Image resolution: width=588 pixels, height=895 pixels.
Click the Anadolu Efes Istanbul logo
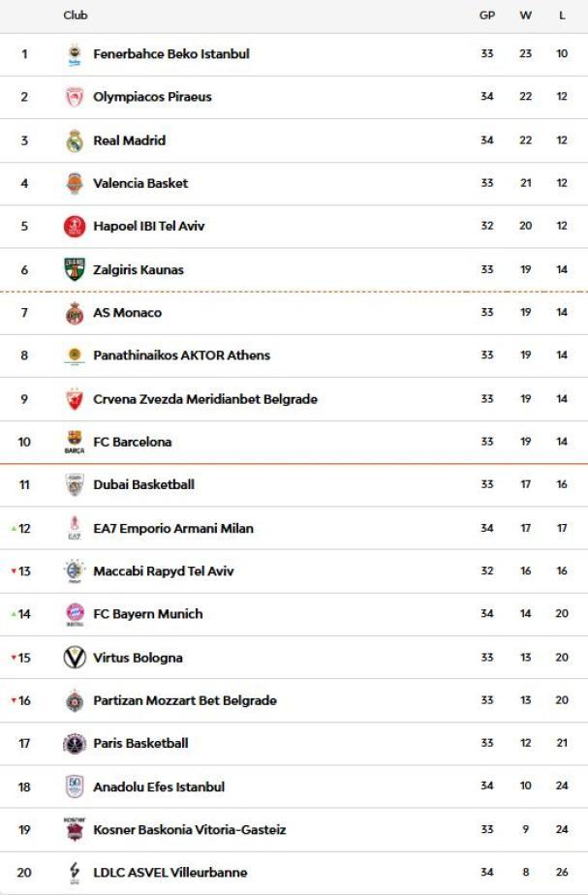click(x=75, y=787)
